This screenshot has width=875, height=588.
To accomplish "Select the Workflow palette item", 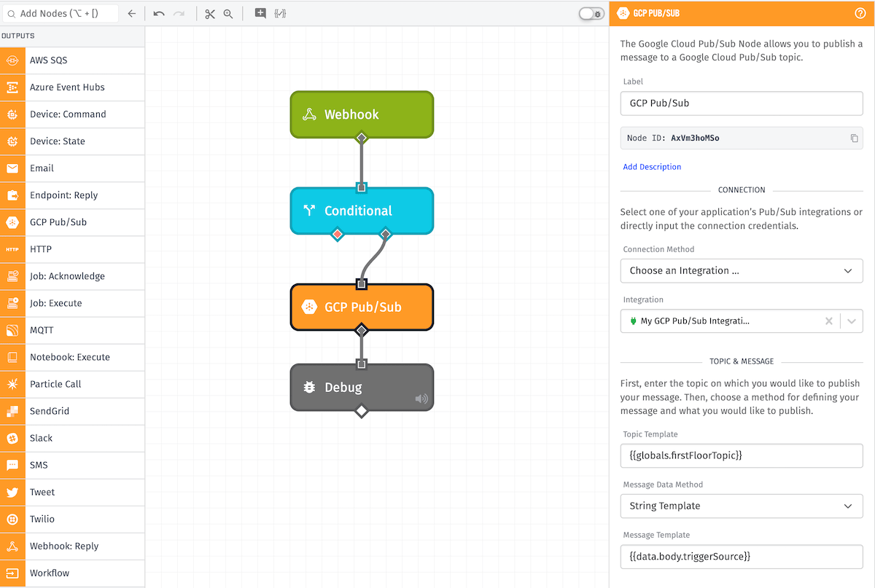I will click(72, 573).
